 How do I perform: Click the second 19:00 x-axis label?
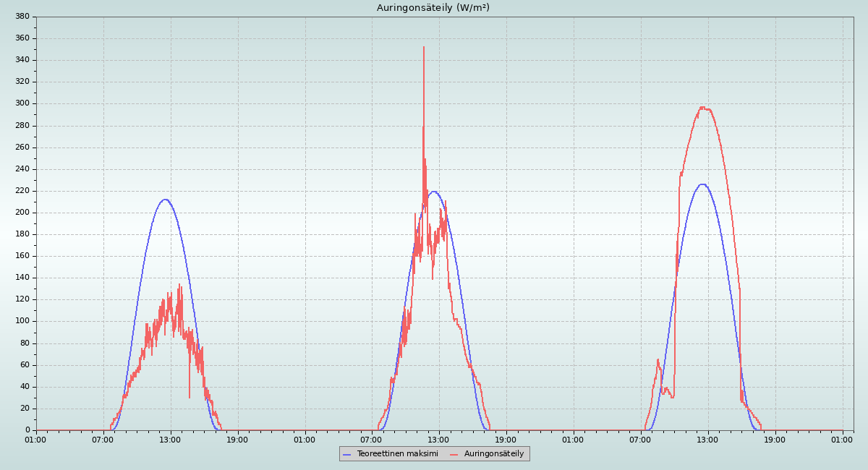pos(506,440)
